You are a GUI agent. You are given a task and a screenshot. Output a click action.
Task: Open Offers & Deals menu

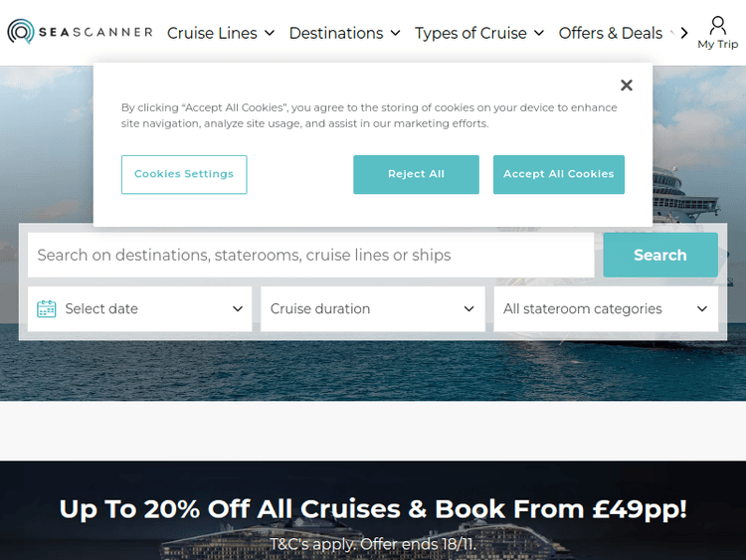click(x=611, y=33)
